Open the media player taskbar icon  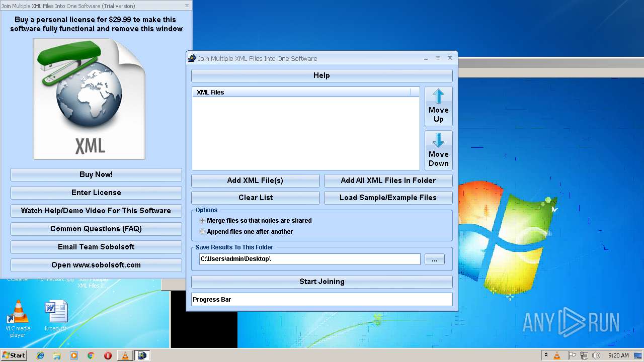pyautogui.click(x=74, y=355)
